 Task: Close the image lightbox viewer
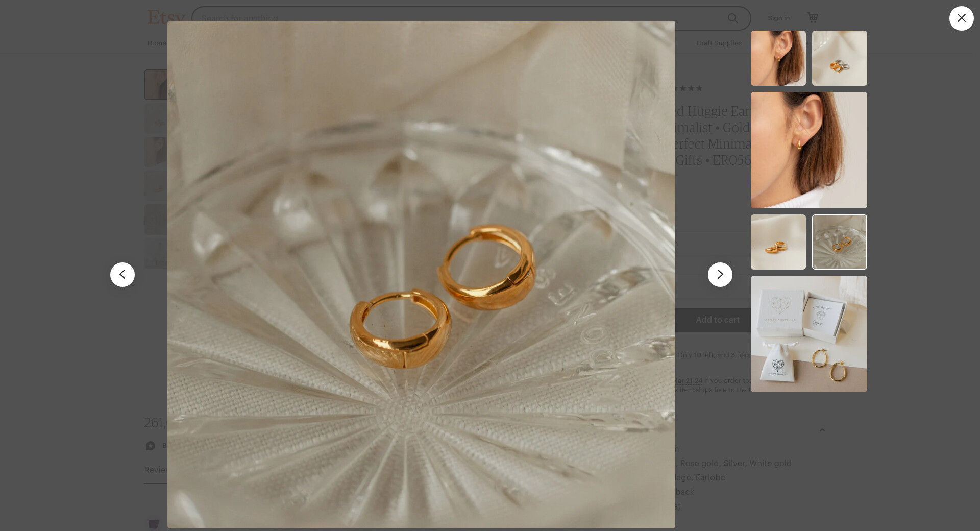961,18
